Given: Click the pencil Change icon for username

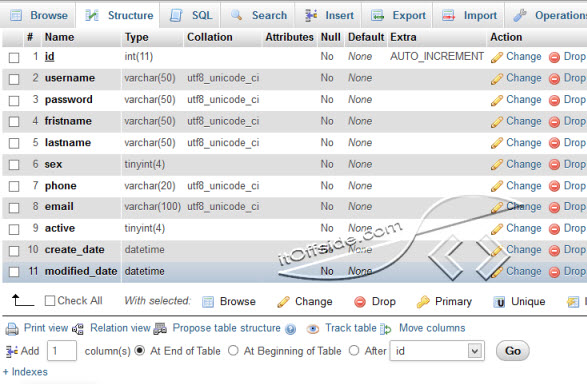Looking at the screenshot, I should 497,79.
